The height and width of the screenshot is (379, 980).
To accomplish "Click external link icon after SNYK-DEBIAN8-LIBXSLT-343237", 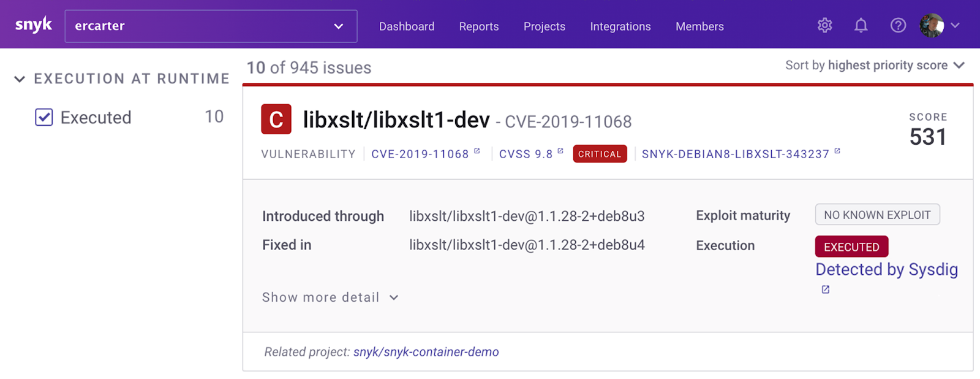I will click(837, 151).
